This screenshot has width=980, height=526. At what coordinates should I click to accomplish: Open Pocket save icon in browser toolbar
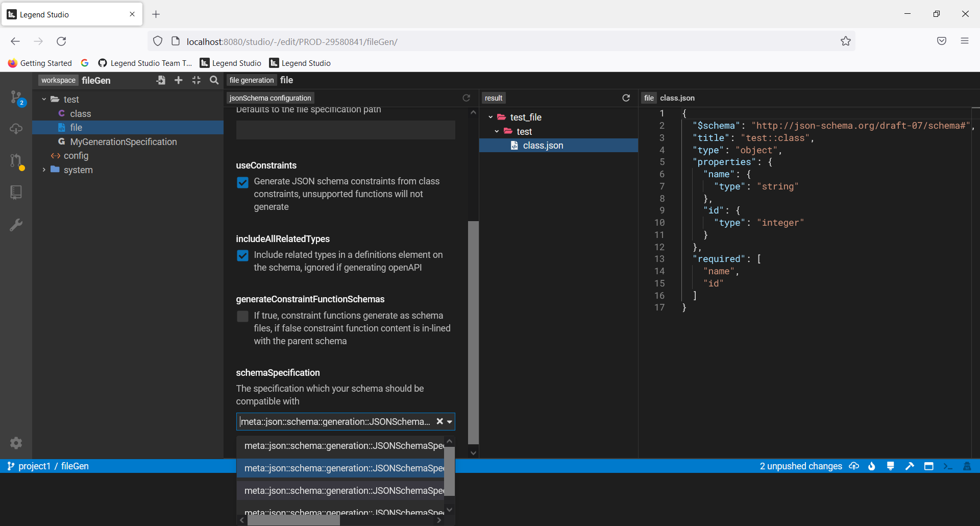click(x=942, y=41)
